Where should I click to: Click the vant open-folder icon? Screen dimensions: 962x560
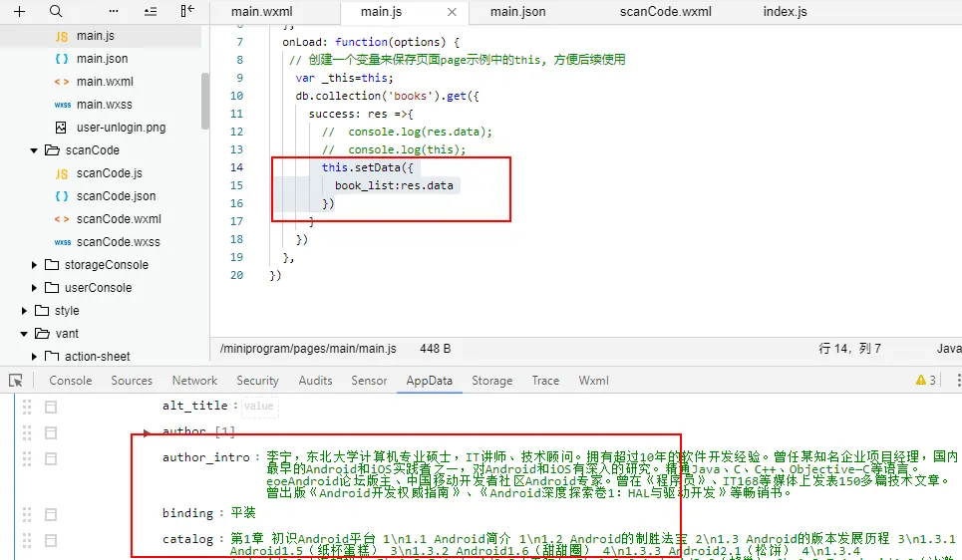click(42, 334)
